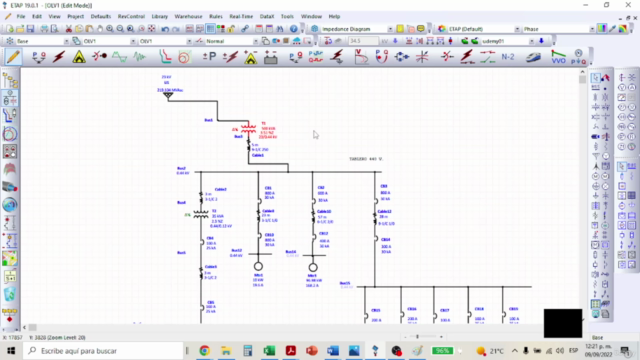Select the Edit mode pencil icon
This screenshot has height=360, width=640.
click(x=13, y=57)
